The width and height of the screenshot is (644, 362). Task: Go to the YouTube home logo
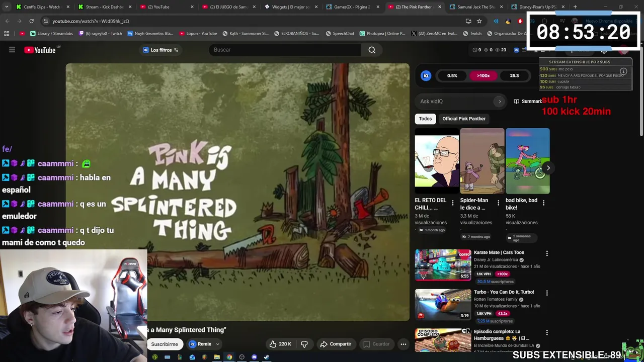[40, 50]
